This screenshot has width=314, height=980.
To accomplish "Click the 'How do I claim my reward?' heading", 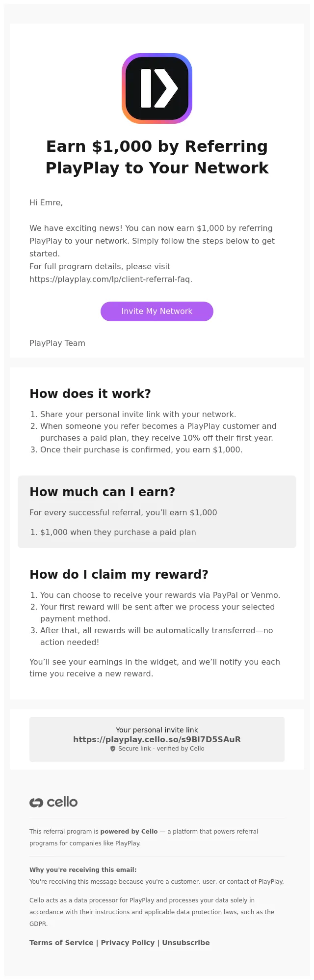I will [119, 574].
